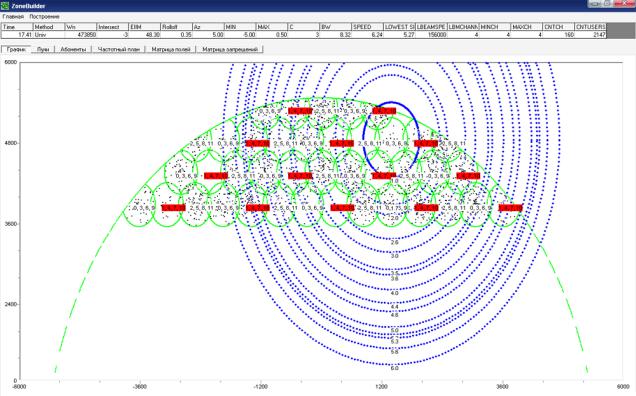Click the Time column header

(x=17, y=27)
